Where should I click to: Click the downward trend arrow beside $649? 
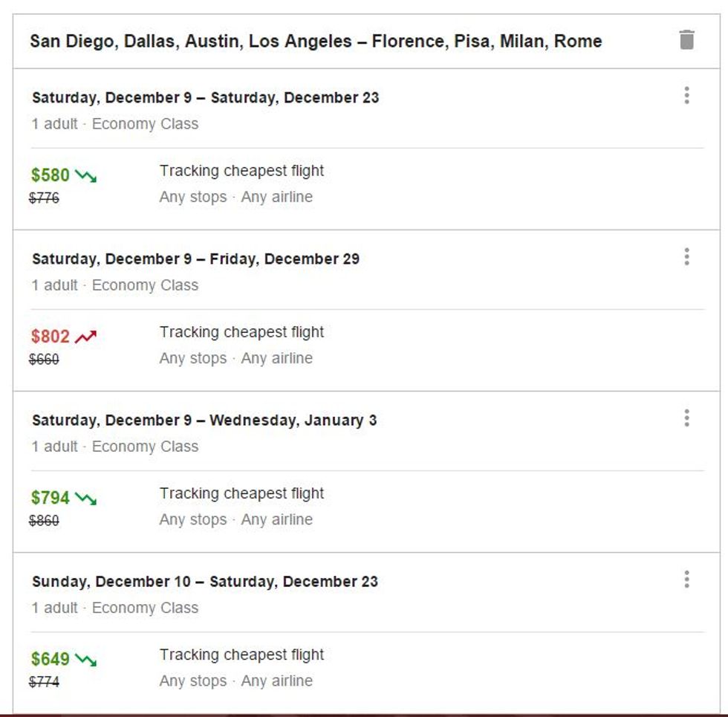pos(85,660)
